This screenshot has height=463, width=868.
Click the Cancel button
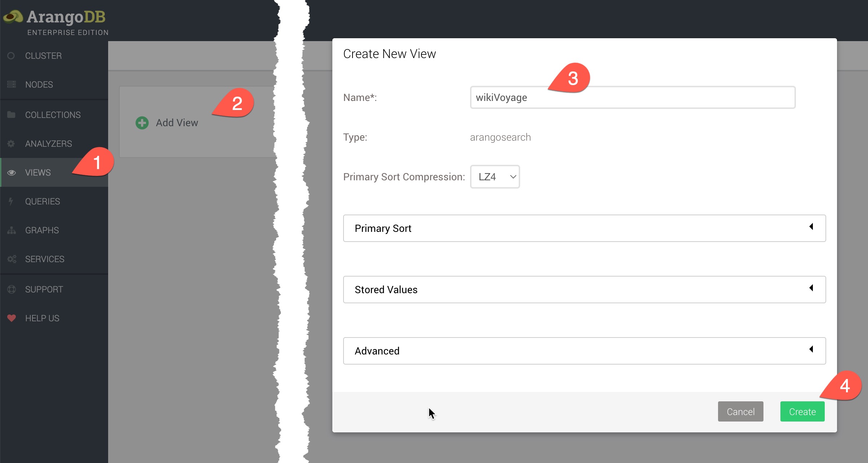(x=740, y=412)
